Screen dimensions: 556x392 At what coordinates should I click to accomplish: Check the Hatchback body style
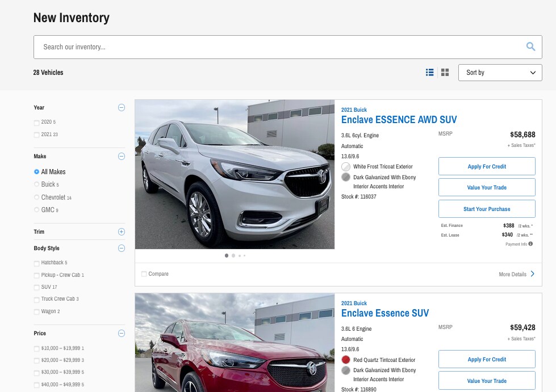pyautogui.click(x=36, y=263)
